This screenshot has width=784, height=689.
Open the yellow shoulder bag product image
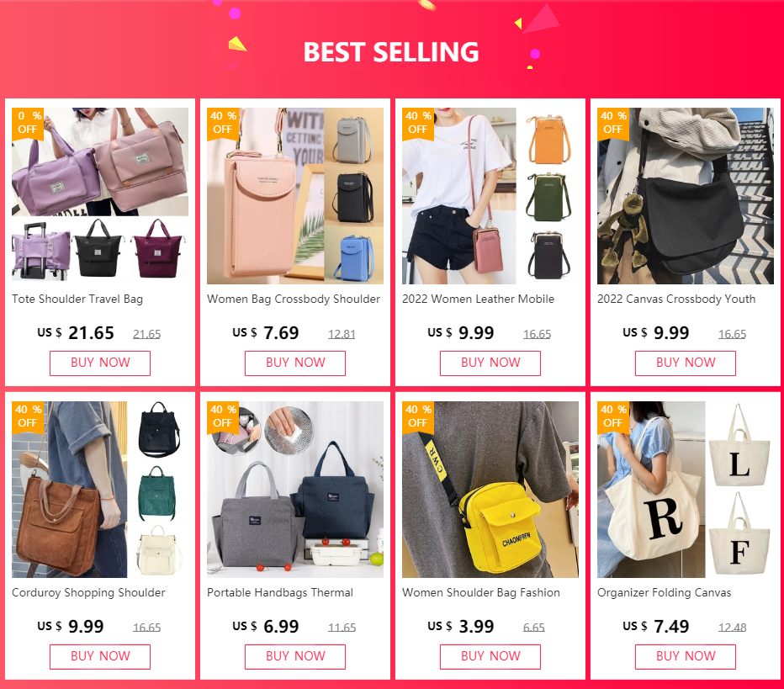point(490,490)
